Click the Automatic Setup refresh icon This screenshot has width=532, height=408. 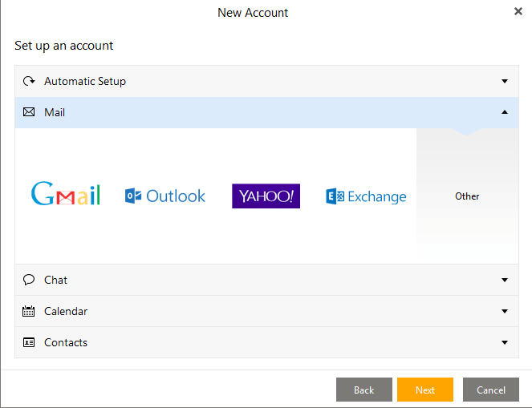(x=29, y=81)
